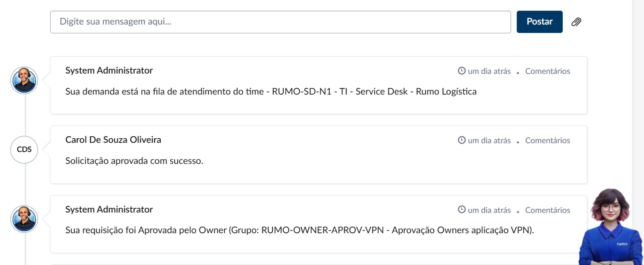Click the last System Administrator avatar
The height and width of the screenshot is (265, 644).
coord(24,219)
